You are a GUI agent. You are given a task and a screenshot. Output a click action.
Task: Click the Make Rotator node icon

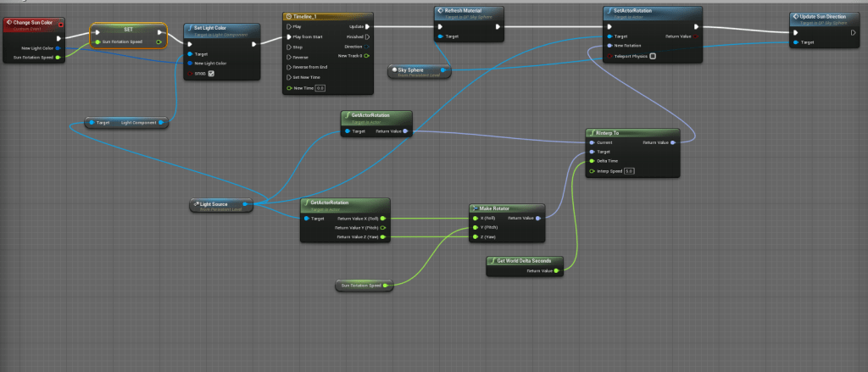point(475,208)
